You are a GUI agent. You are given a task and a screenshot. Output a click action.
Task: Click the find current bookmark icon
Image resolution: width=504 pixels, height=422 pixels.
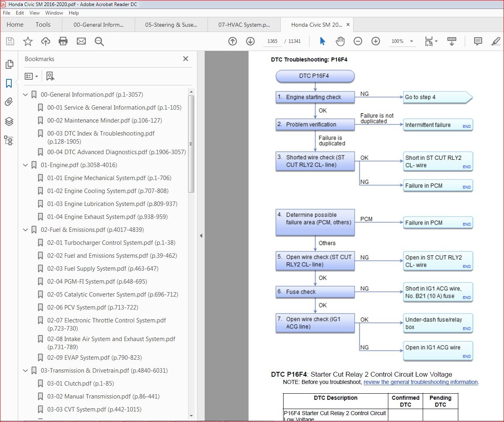[x=50, y=76]
